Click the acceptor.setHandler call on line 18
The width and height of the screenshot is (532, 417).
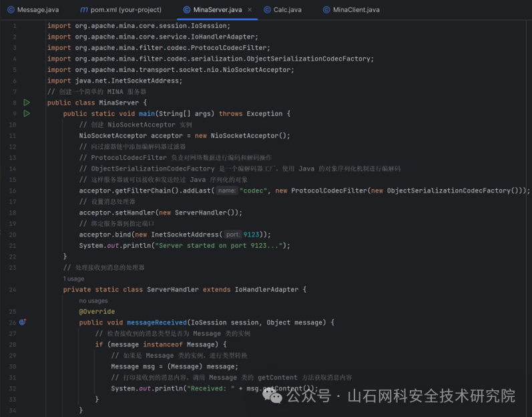click(x=161, y=213)
